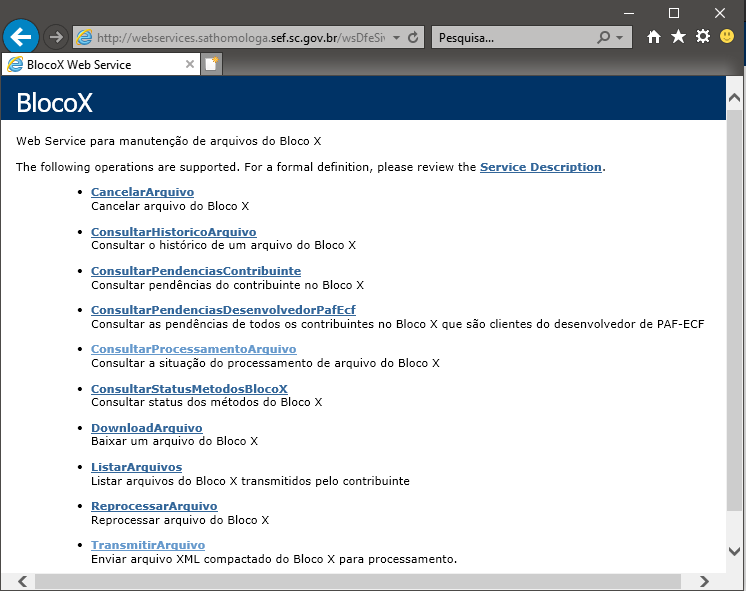Open the CancelarArquivo operation link
Image resolution: width=746 pixels, height=591 pixels.
tap(142, 192)
